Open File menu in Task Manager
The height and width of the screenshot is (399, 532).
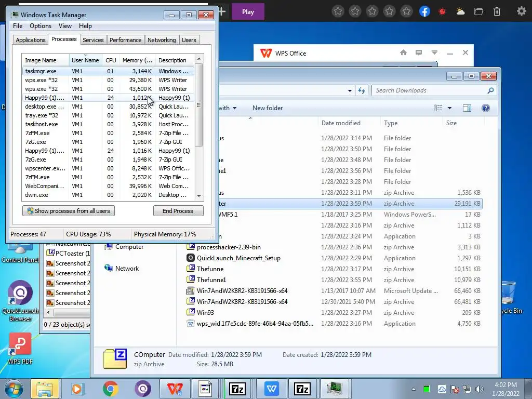tap(18, 26)
